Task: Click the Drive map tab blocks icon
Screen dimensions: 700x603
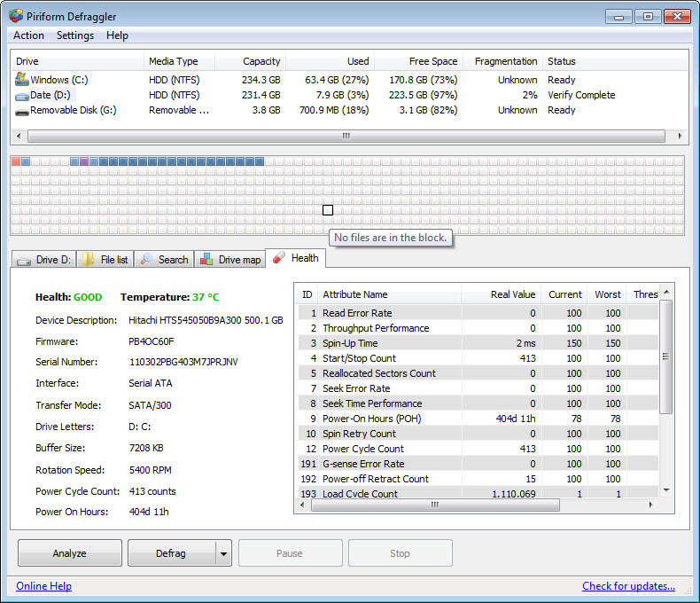Action: pos(206,259)
